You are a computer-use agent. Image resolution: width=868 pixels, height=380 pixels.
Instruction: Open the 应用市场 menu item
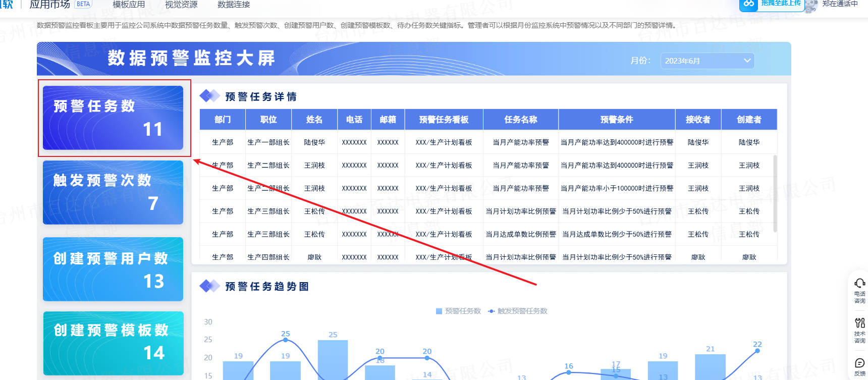point(49,5)
